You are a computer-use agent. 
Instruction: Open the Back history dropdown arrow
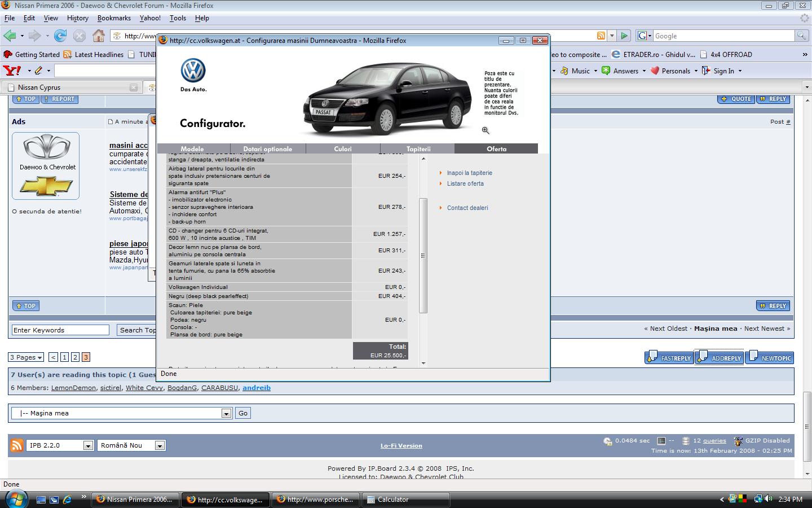click(x=22, y=36)
